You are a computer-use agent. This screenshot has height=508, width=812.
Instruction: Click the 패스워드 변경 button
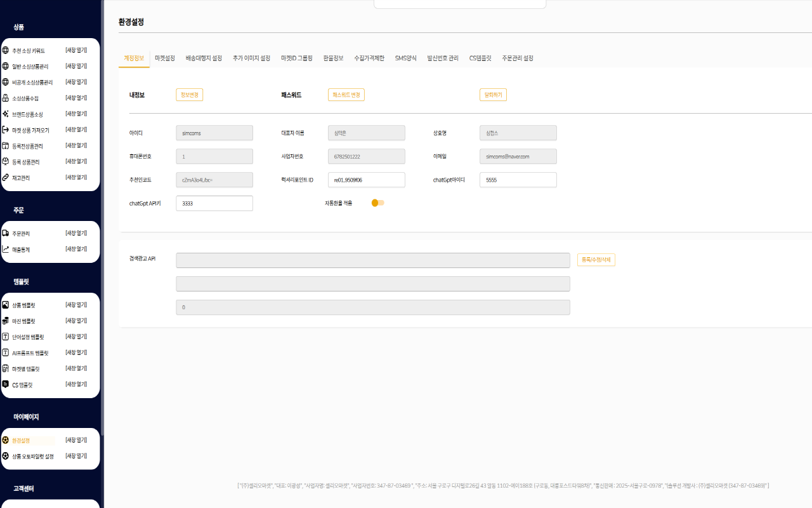coord(346,95)
